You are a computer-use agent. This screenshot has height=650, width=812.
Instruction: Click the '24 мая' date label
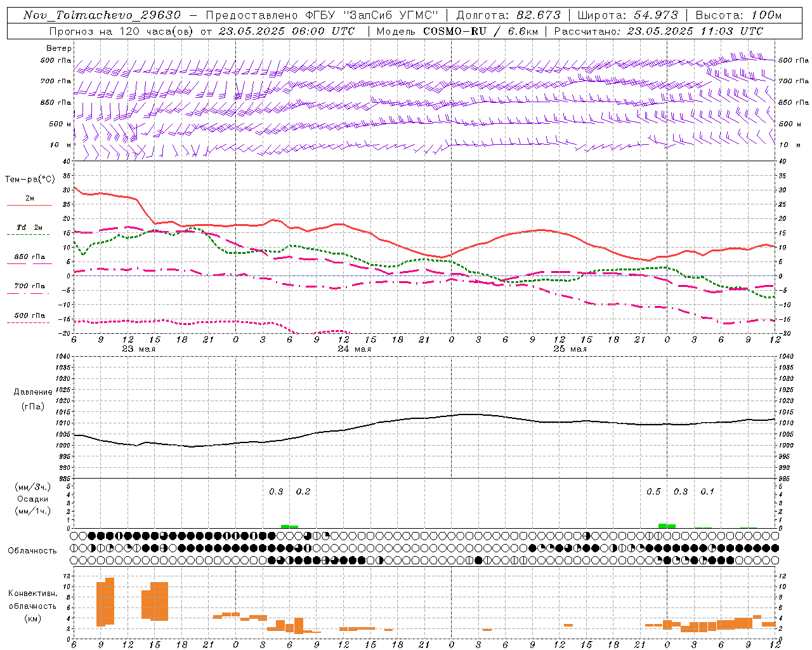[x=354, y=349]
